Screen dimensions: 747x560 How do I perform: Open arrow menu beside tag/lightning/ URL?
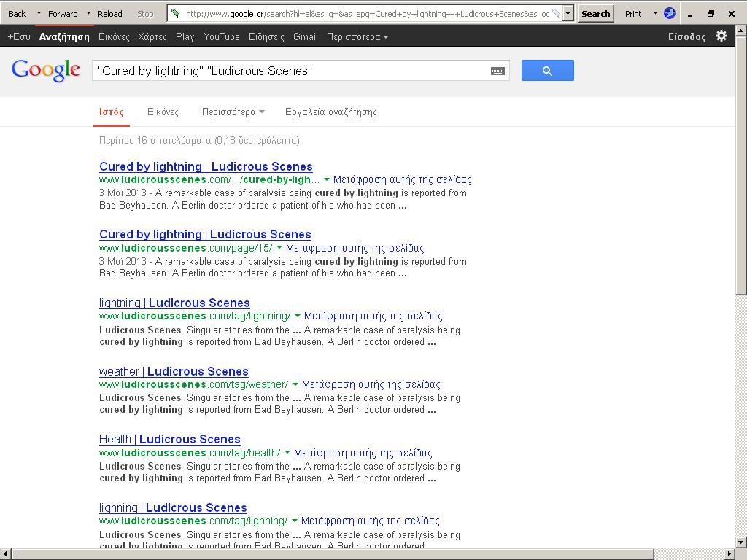tap(298, 316)
